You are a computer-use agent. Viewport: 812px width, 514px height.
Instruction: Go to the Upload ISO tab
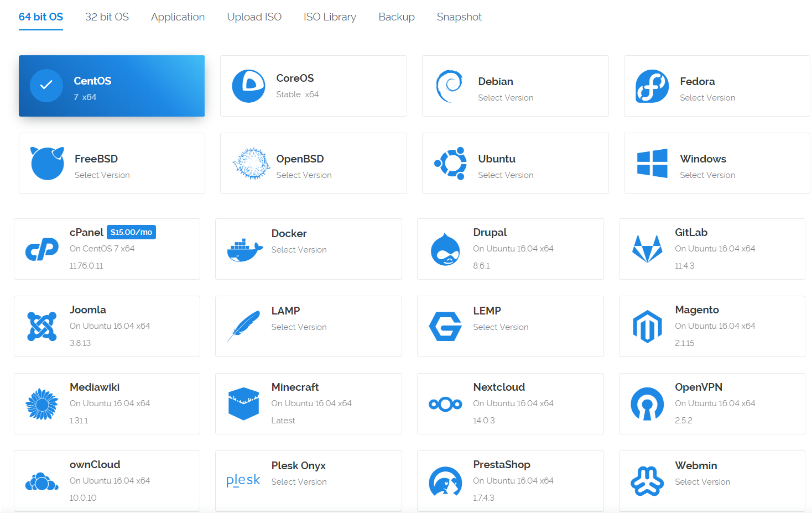(254, 17)
